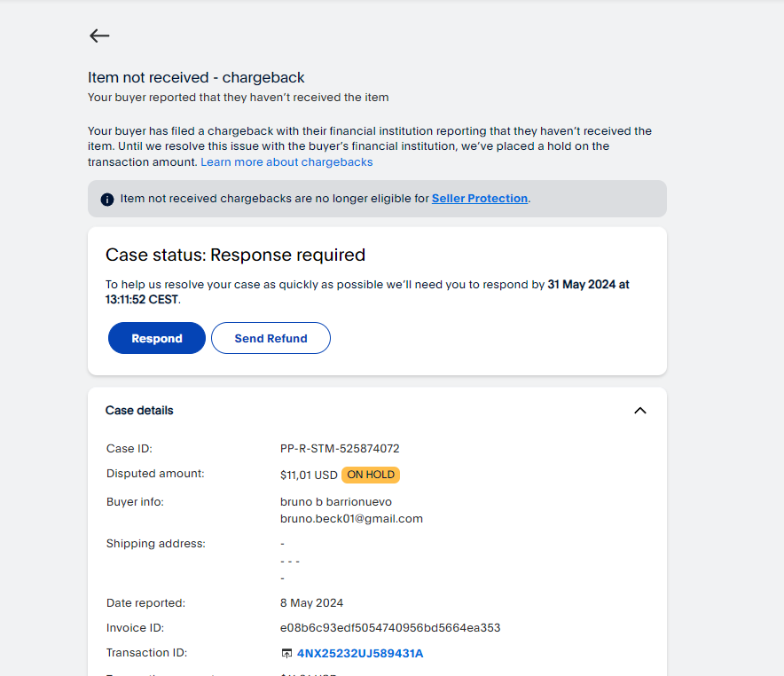
Task: Open the Seller Protection link
Action: (479, 199)
